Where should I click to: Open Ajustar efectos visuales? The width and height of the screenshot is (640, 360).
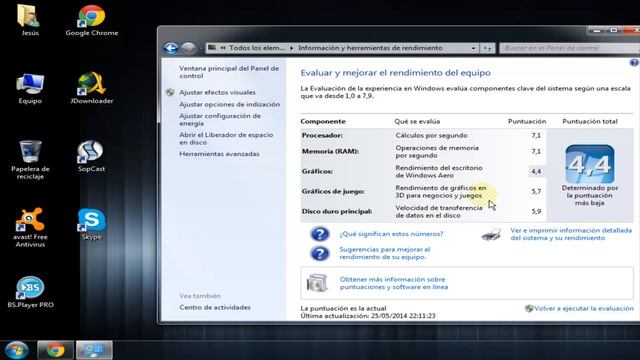pos(217,93)
